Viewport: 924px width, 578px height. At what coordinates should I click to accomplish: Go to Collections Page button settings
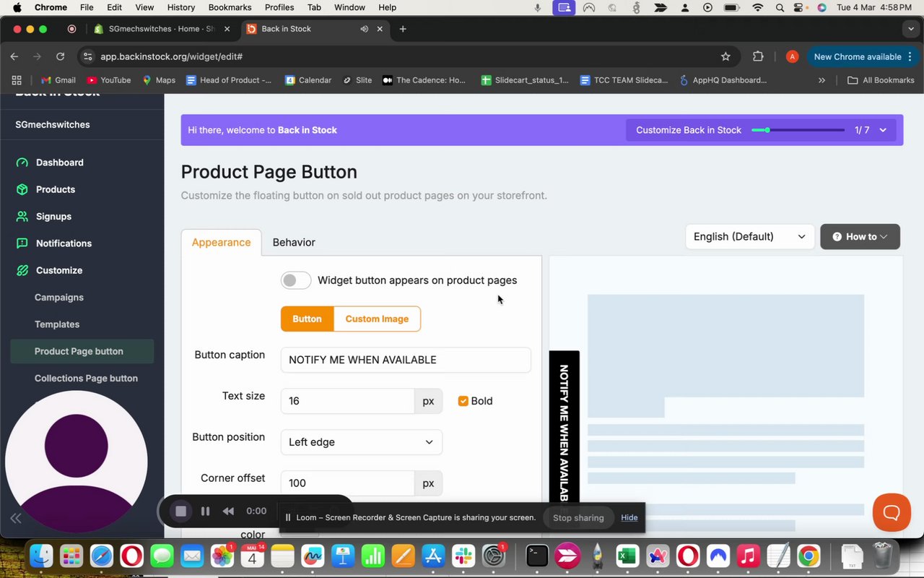coord(86,379)
